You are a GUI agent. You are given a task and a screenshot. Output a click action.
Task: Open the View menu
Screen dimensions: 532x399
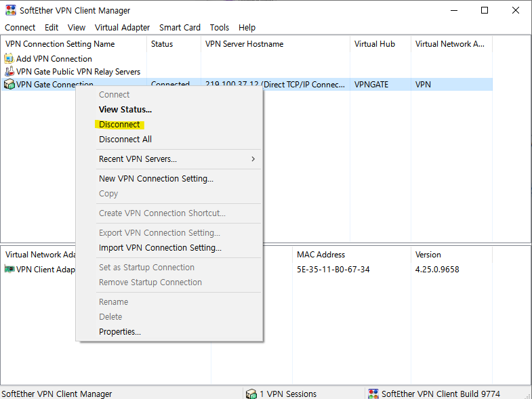coord(77,28)
